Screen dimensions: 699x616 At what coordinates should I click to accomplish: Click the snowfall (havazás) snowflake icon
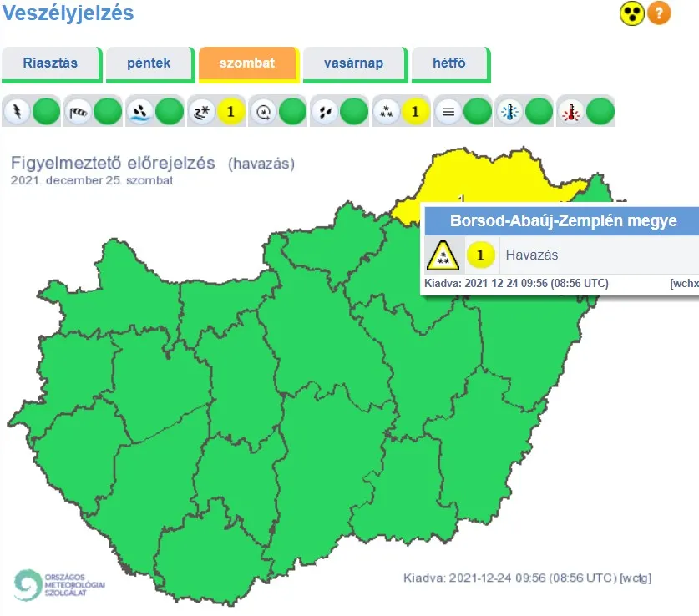(386, 111)
